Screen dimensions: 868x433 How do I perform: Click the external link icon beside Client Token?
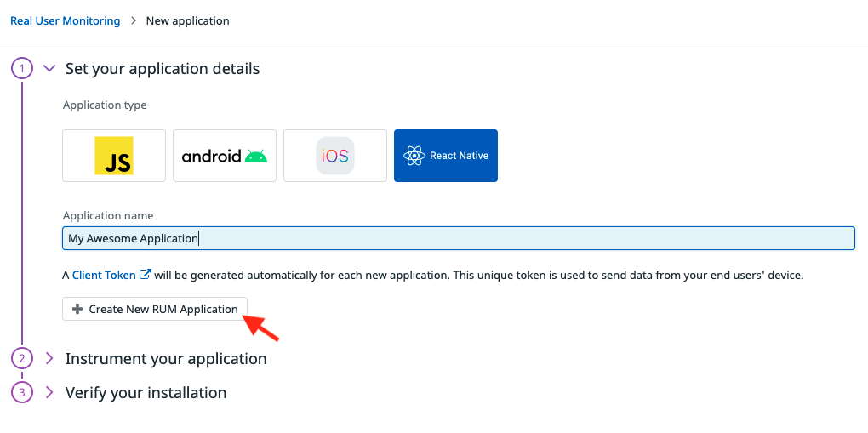tap(146, 275)
